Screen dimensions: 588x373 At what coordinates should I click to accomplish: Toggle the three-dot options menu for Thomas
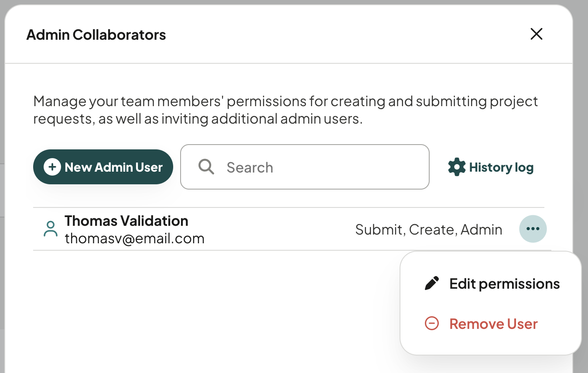tap(533, 229)
